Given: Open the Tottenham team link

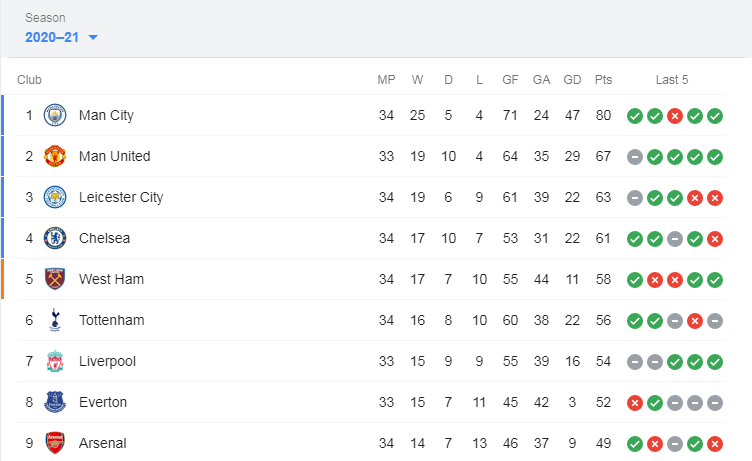Looking at the screenshot, I should pyautogui.click(x=111, y=320).
